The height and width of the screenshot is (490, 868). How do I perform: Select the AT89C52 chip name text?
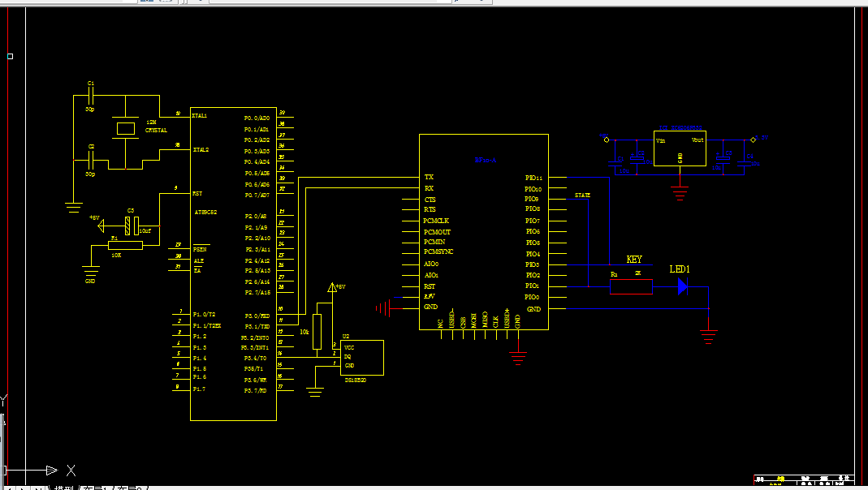(205, 213)
